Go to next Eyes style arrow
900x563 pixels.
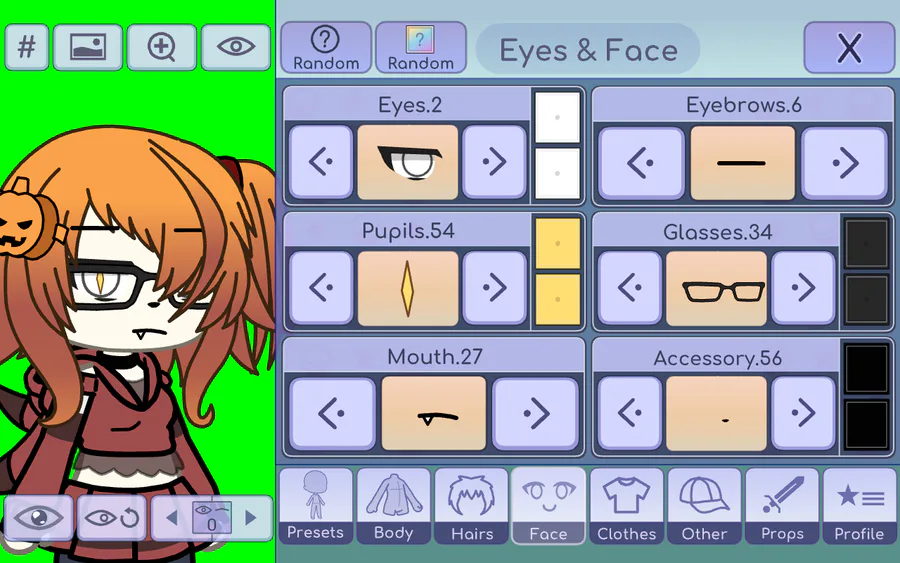pos(494,162)
